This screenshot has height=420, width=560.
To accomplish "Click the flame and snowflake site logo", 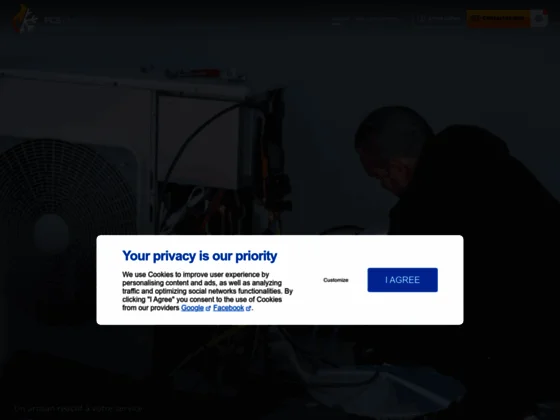I will coord(25,19).
